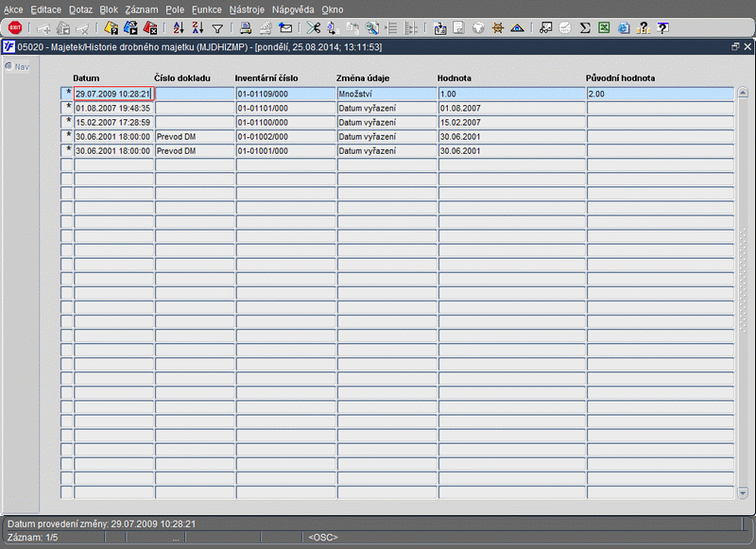Click inventory number 01-01100/000
Image resolution: width=756 pixels, height=549 pixels.
[285, 122]
